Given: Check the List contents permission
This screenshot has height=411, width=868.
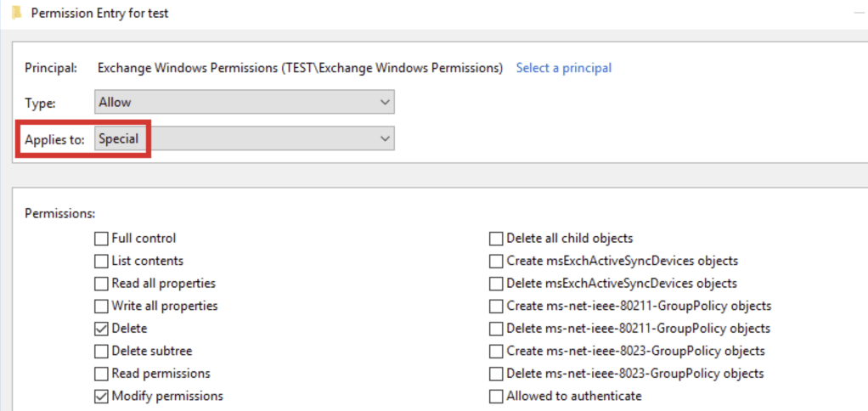Looking at the screenshot, I should 102,261.
